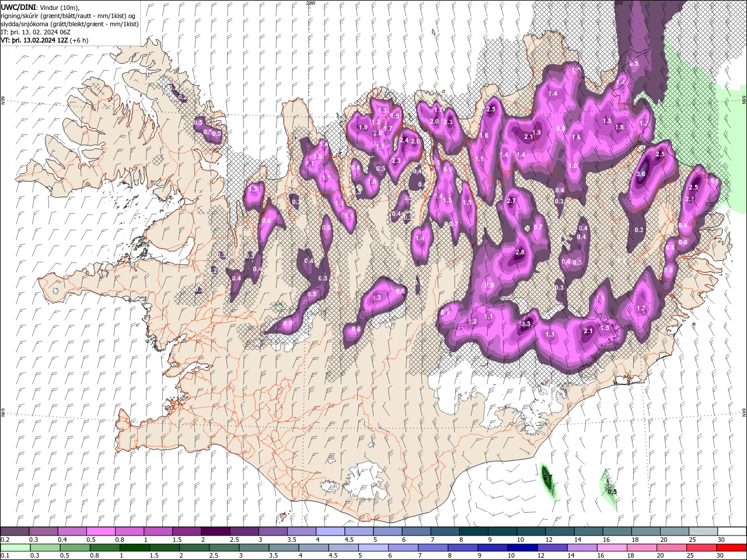The height and width of the screenshot is (560, 747).
Task: Click the "IT: þri. 13. 02. 2024 06Z" line
Action: coord(36,32)
